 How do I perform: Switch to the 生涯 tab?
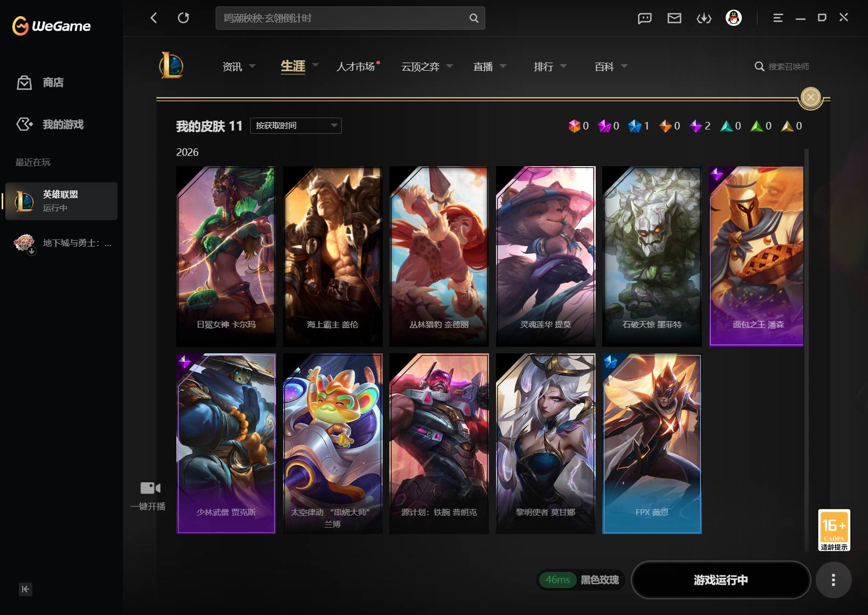click(293, 66)
